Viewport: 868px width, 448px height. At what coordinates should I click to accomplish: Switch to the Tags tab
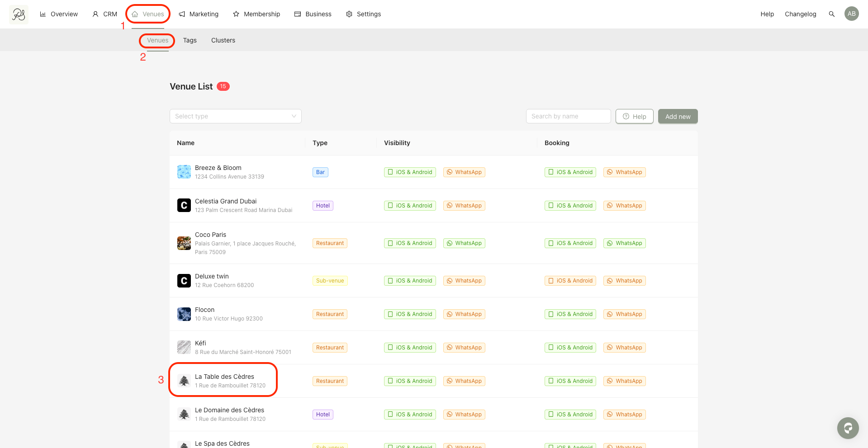point(190,40)
